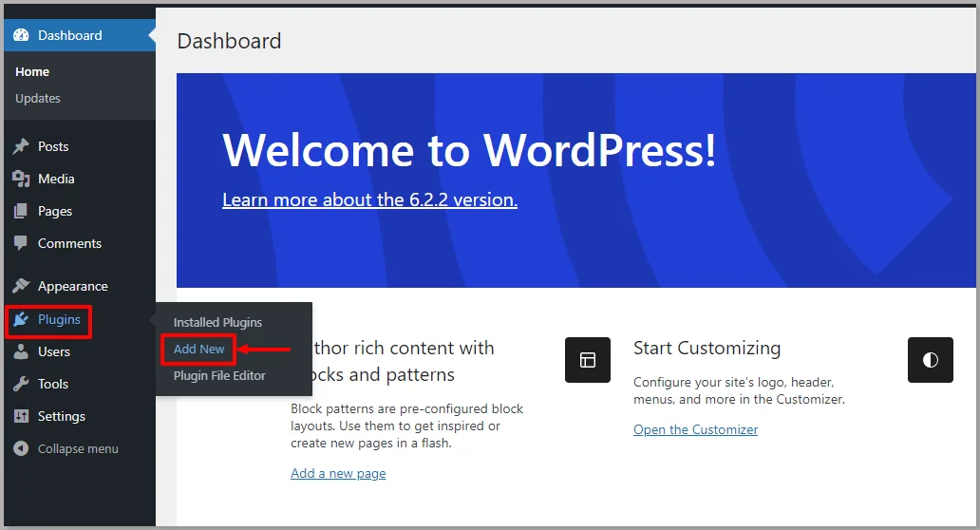
Task: Collapse the admin sidebar menu
Action: [80, 448]
